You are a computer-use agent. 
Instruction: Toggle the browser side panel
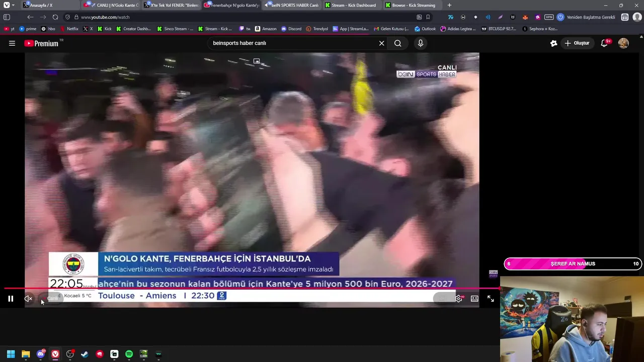pos(7,17)
